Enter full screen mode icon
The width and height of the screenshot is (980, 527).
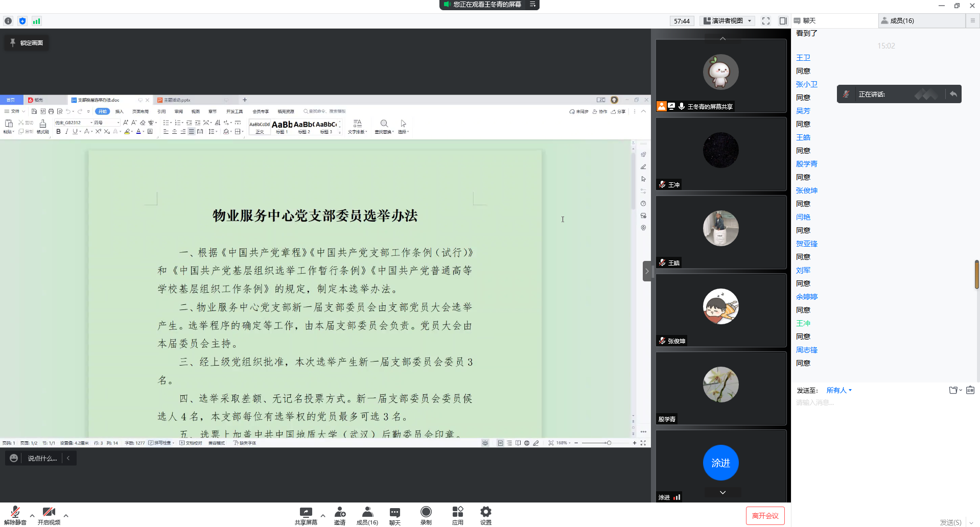click(x=765, y=21)
